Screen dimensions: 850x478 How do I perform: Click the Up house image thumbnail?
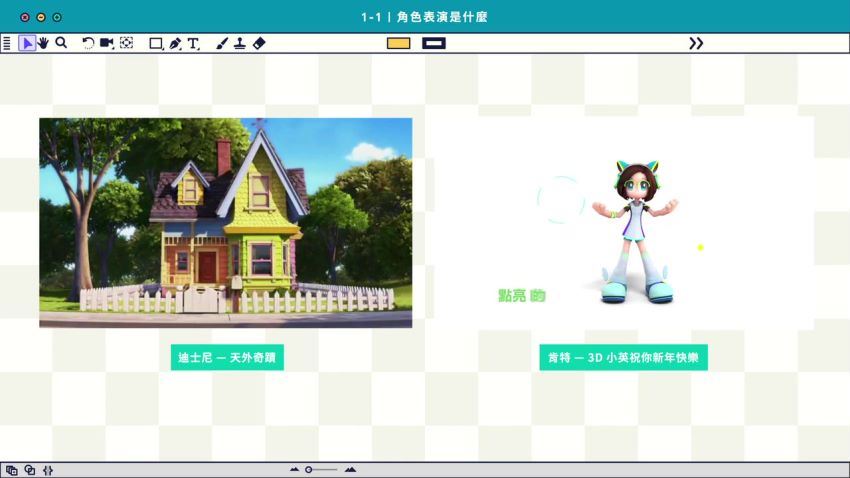pos(226,223)
